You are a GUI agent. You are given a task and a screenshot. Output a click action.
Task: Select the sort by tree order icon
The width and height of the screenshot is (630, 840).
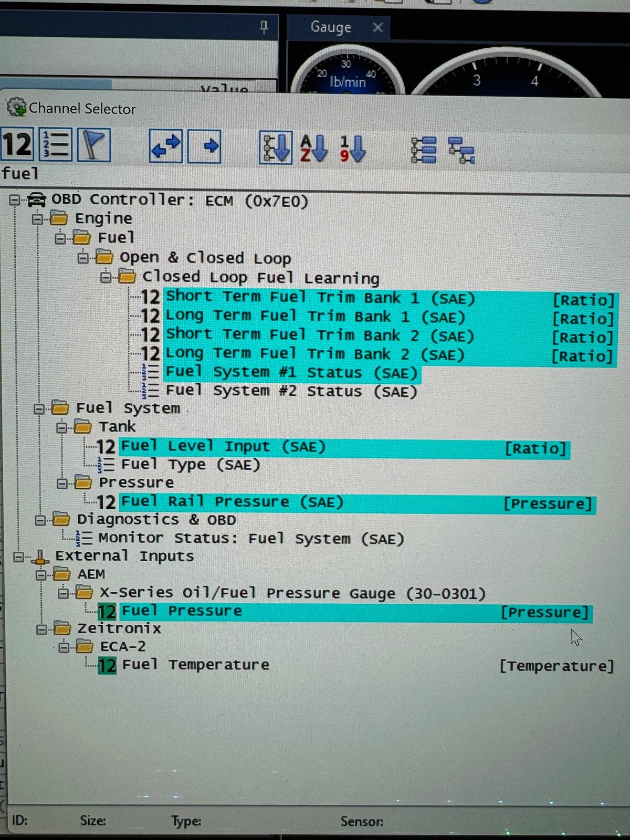pos(276,148)
